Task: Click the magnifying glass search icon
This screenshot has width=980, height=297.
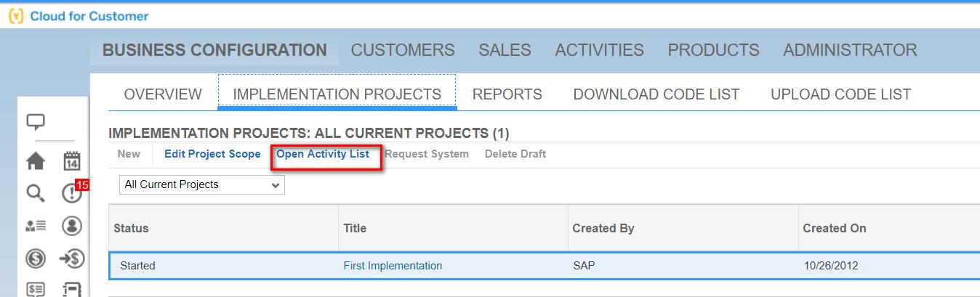Action: (36, 193)
